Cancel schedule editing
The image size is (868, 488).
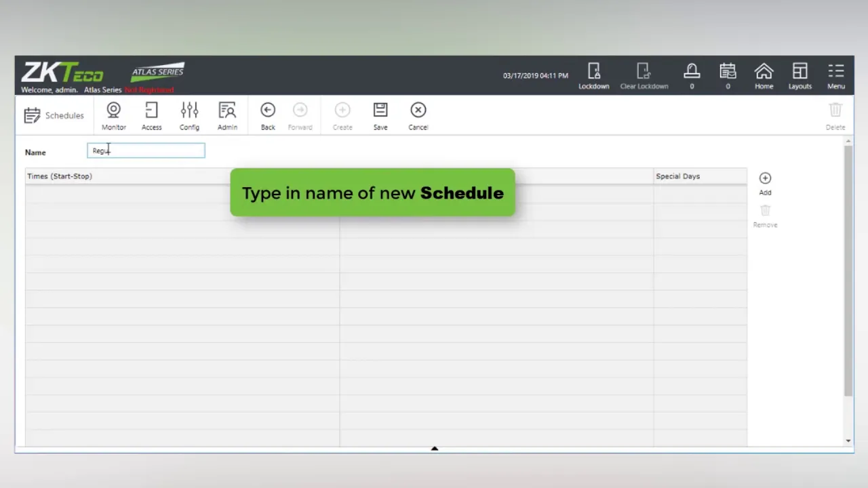[x=418, y=115]
